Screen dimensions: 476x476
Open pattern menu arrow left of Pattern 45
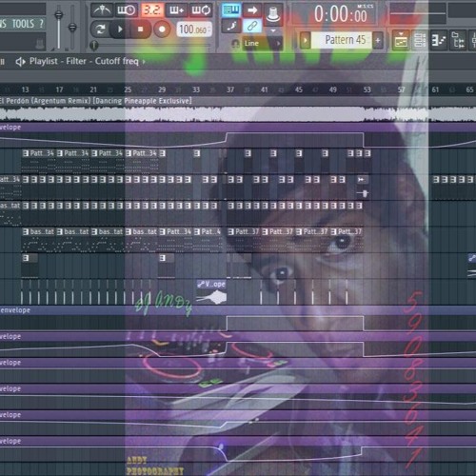[306, 40]
